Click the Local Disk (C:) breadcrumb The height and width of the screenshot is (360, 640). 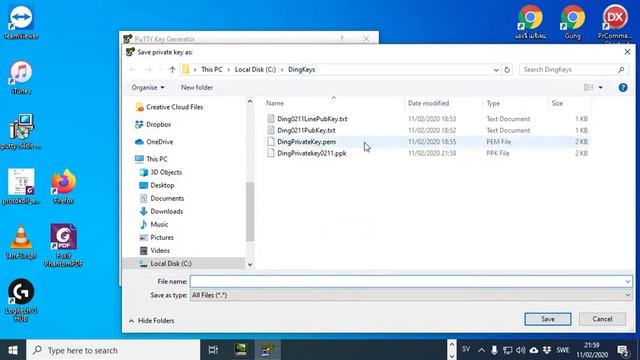(x=256, y=70)
